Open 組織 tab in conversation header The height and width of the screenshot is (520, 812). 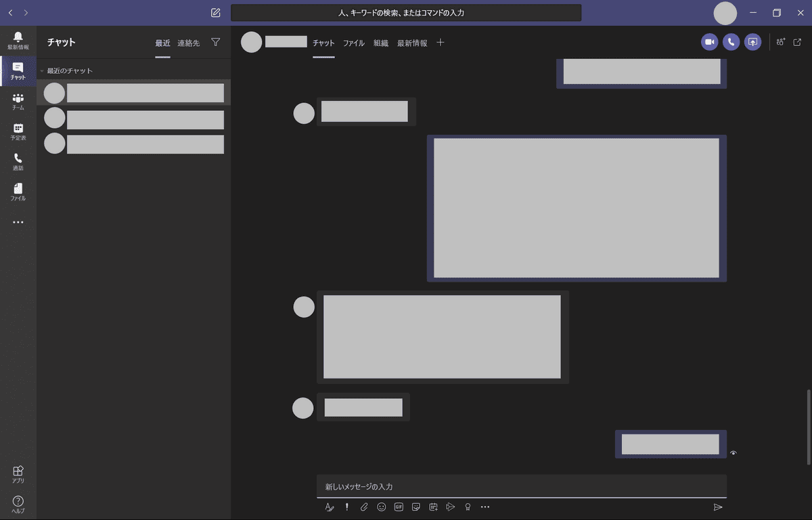coord(381,43)
